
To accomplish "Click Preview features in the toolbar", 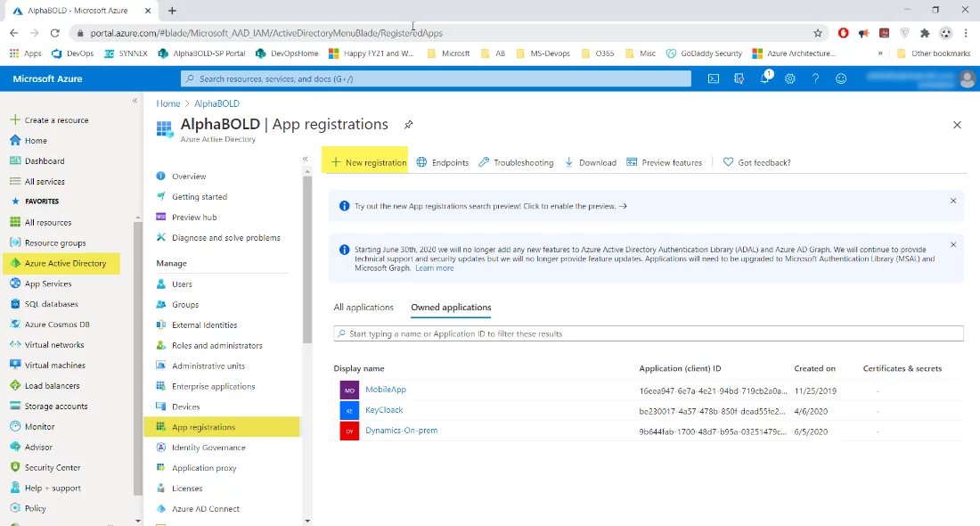I will coord(665,162).
